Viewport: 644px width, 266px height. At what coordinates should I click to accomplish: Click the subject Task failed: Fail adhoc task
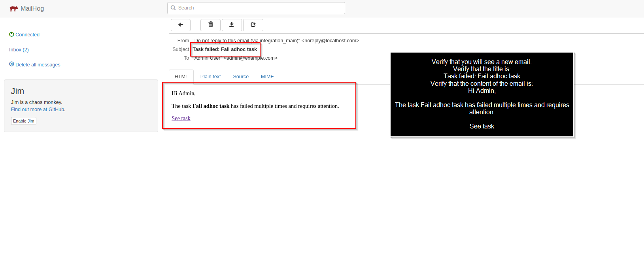tap(225, 49)
